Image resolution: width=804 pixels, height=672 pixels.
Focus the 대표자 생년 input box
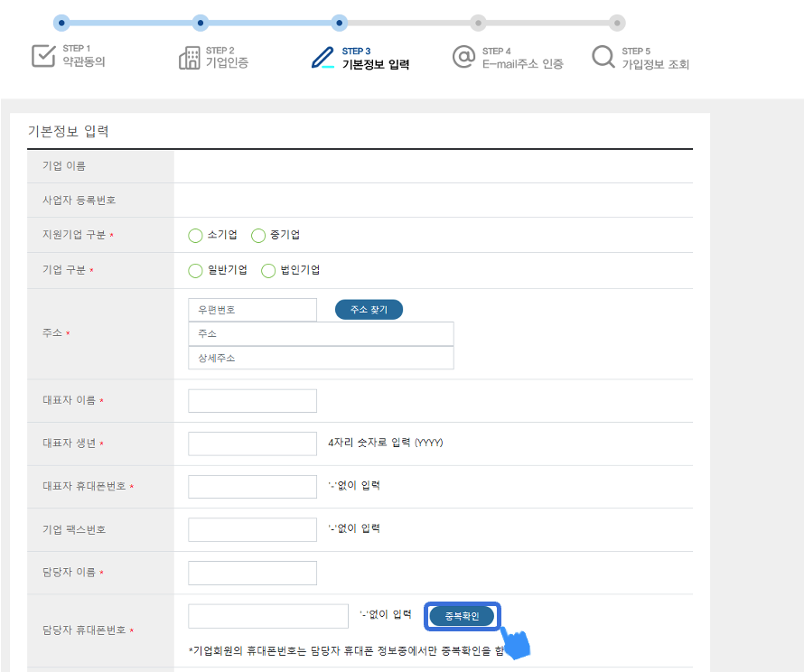253,443
